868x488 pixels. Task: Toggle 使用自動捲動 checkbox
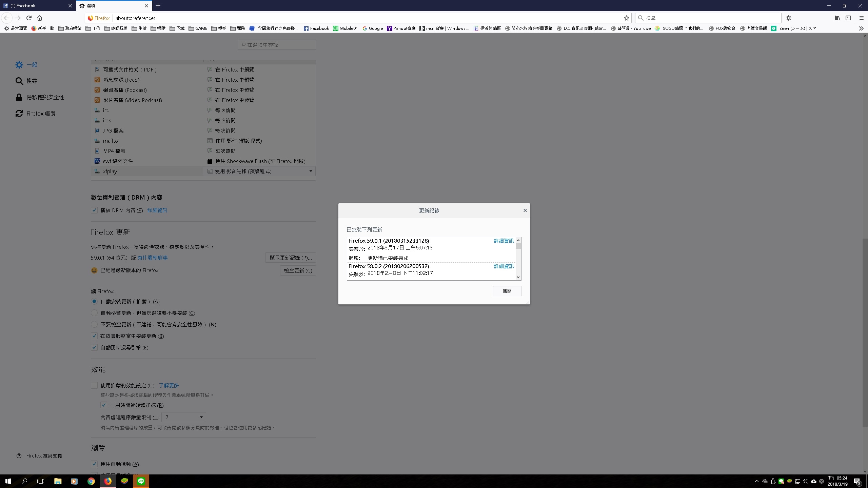coord(94,464)
